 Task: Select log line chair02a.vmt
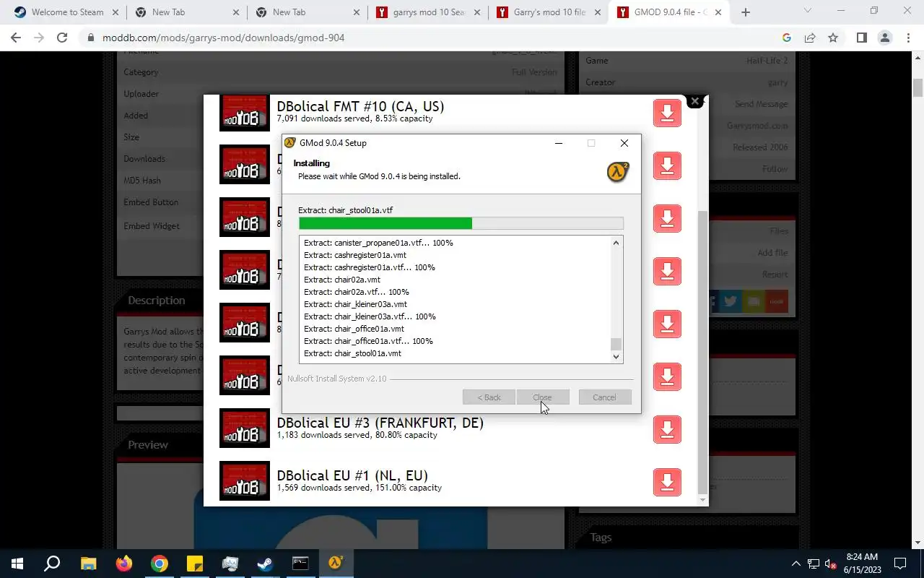point(342,280)
